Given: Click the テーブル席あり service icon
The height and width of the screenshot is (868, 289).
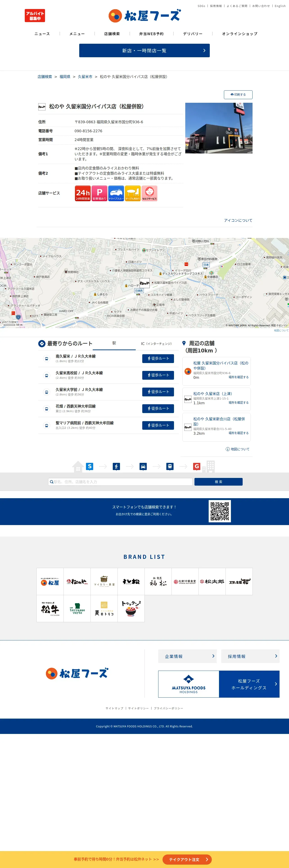Looking at the screenshot, I should [x=133, y=193].
